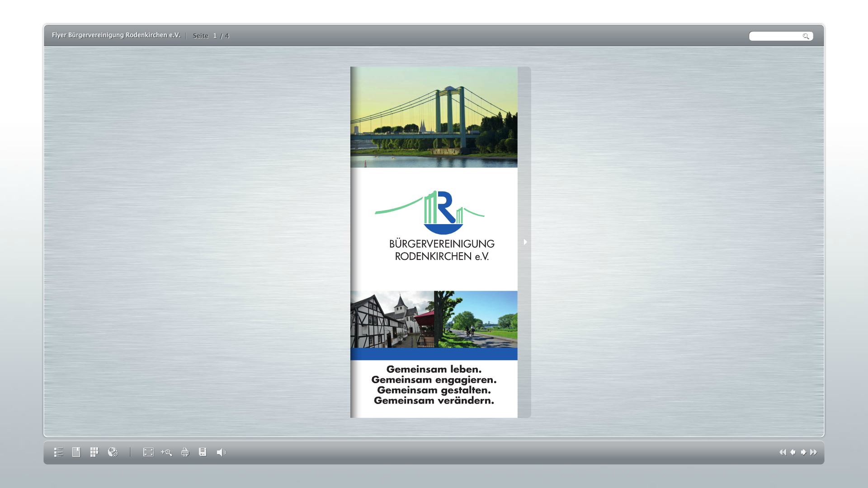Open the page thumbnails grid
The image size is (868, 488).
(94, 452)
